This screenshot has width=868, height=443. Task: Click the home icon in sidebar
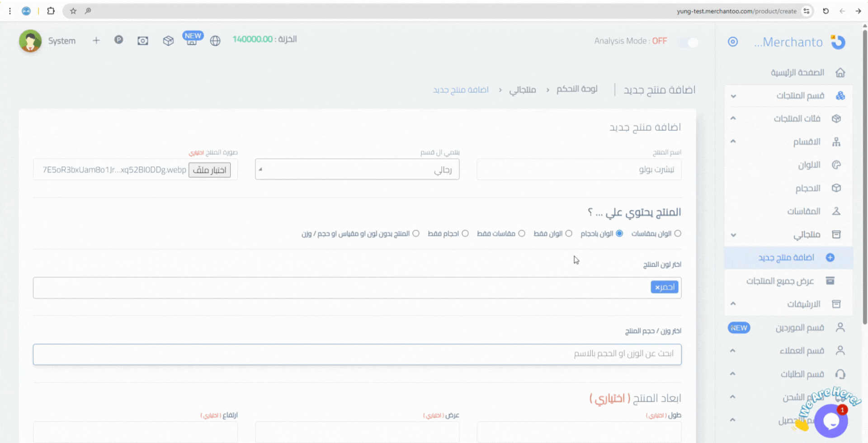[840, 72]
